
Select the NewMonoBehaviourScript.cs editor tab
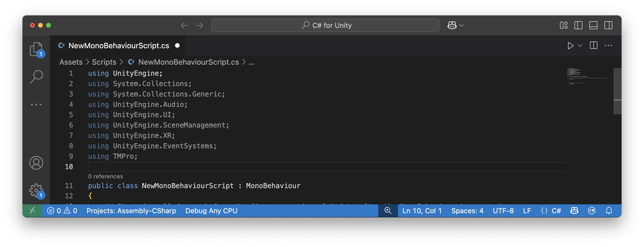pyautogui.click(x=119, y=46)
